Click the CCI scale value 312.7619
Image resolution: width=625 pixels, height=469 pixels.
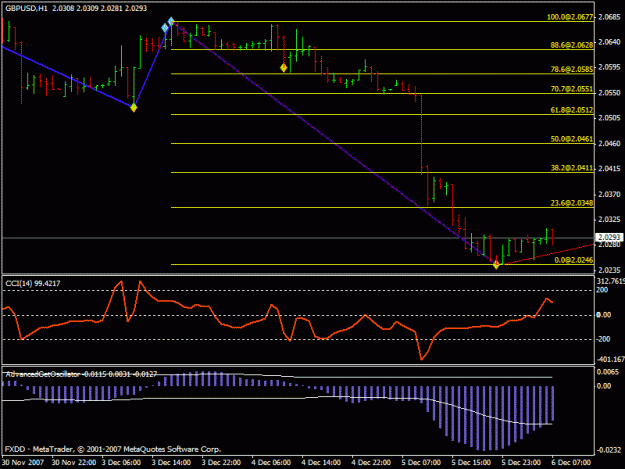pos(610,281)
